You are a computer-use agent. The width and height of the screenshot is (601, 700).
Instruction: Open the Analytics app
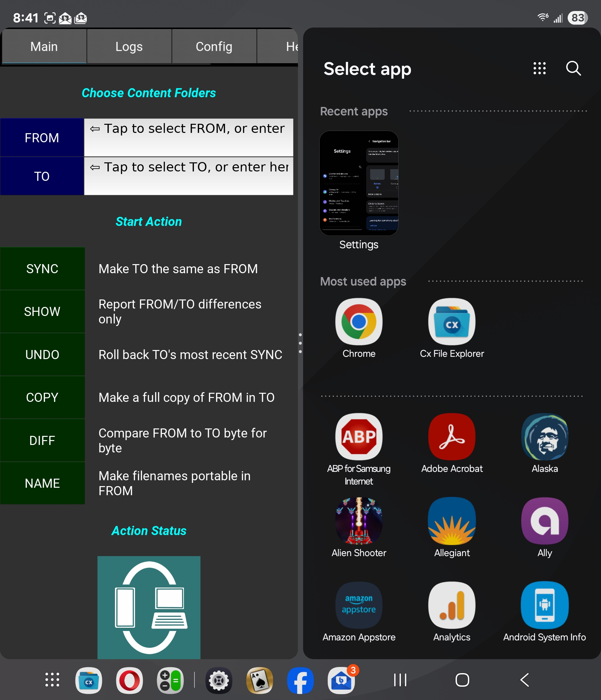pos(451,605)
